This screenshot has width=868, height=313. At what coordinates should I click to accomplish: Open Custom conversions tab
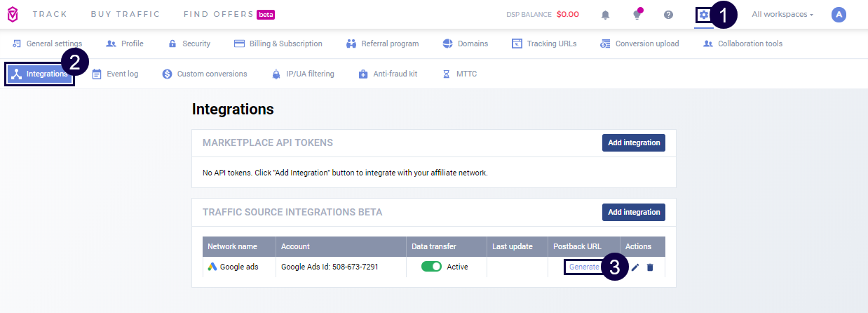coord(204,74)
